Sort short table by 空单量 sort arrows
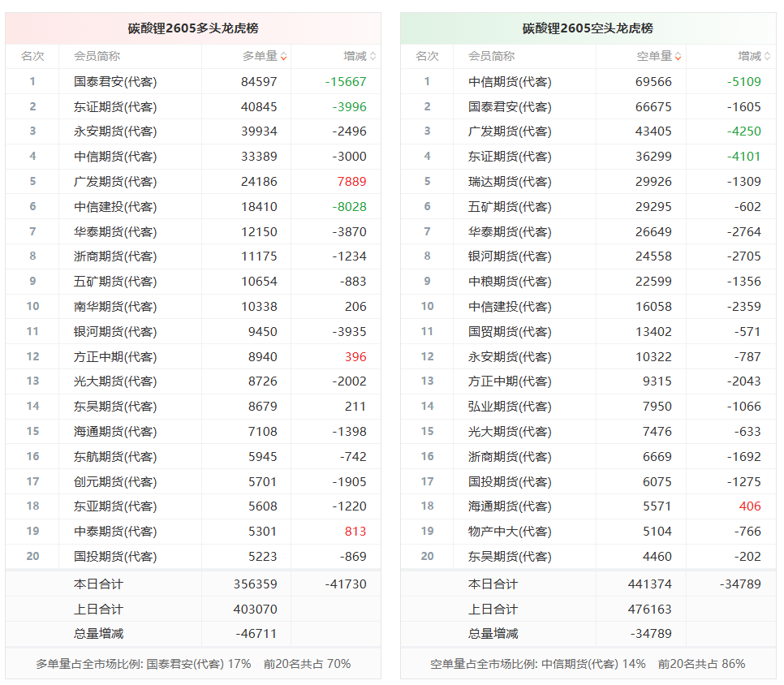This screenshot has width=784, height=685. (x=678, y=57)
